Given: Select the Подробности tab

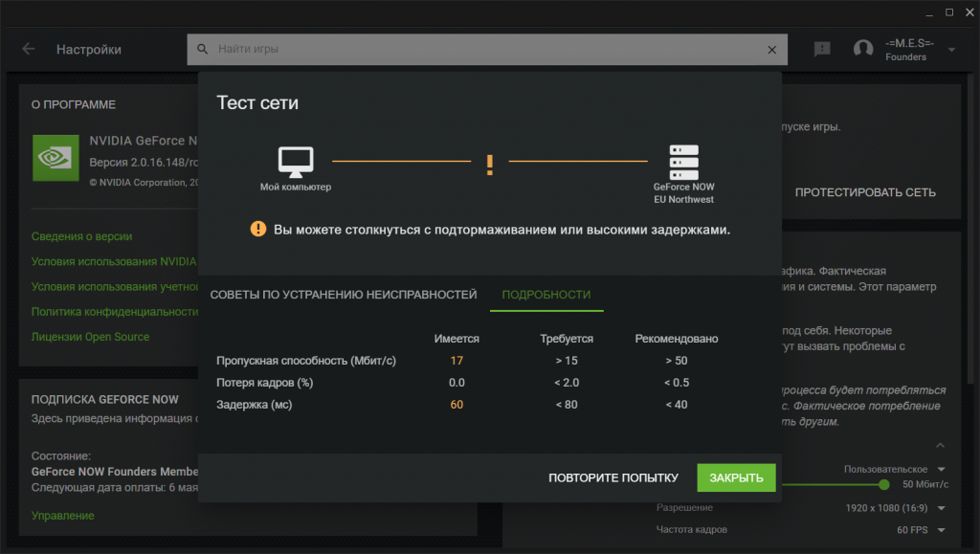Looking at the screenshot, I should point(546,295).
